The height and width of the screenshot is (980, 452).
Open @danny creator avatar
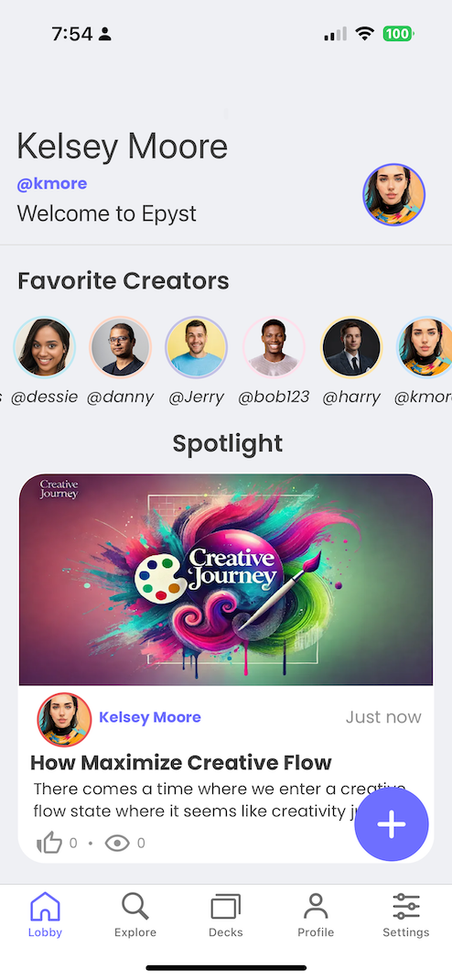(x=121, y=347)
